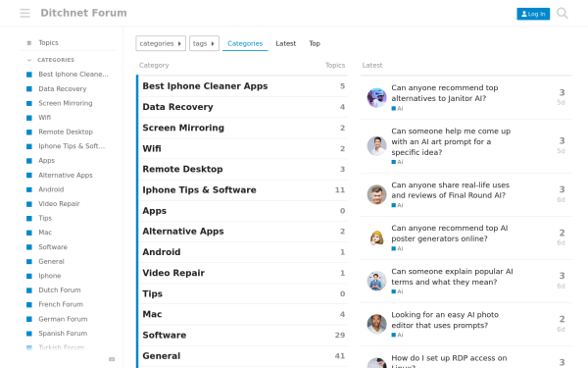Switch to the Latest tab
This screenshot has width=588, height=368.
pos(286,43)
